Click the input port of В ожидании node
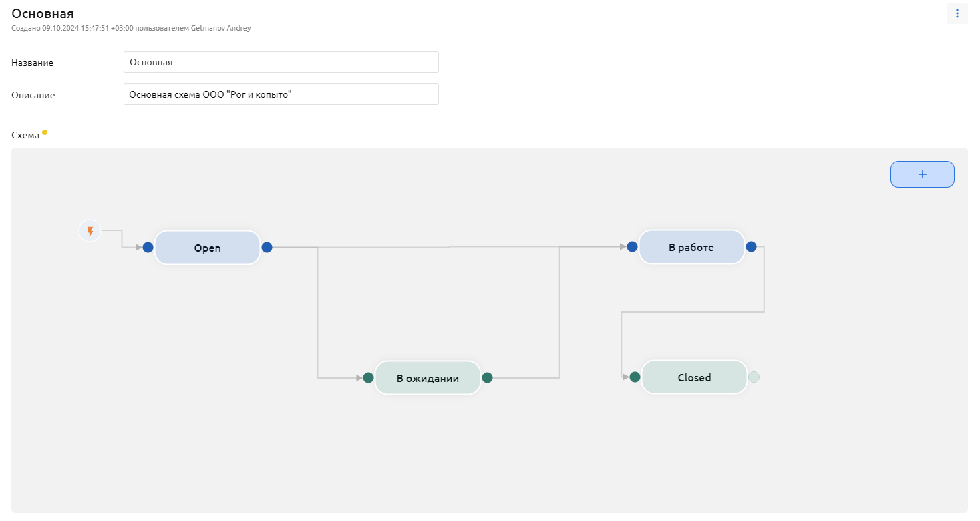The height and width of the screenshot is (521, 980). 368,378
